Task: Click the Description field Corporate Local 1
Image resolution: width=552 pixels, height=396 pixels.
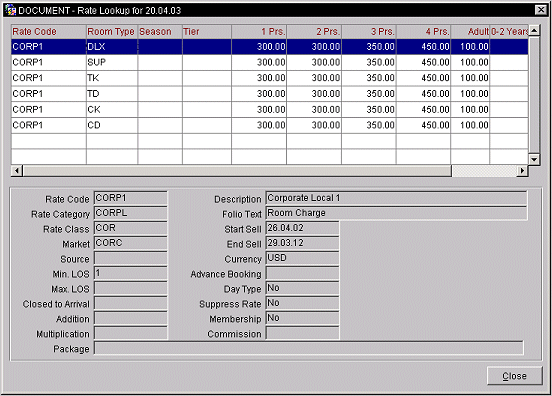Action: pyautogui.click(x=396, y=198)
